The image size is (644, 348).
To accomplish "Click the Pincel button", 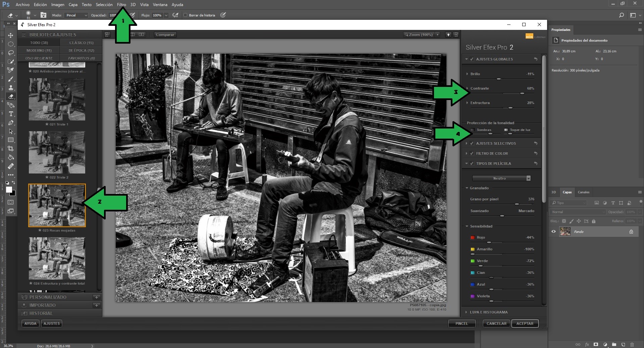I will 462,324.
